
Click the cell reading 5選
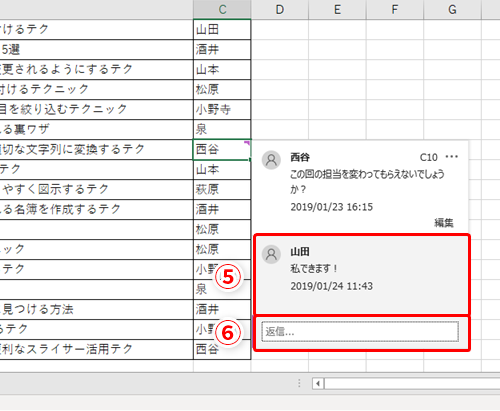click(x=97, y=50)
